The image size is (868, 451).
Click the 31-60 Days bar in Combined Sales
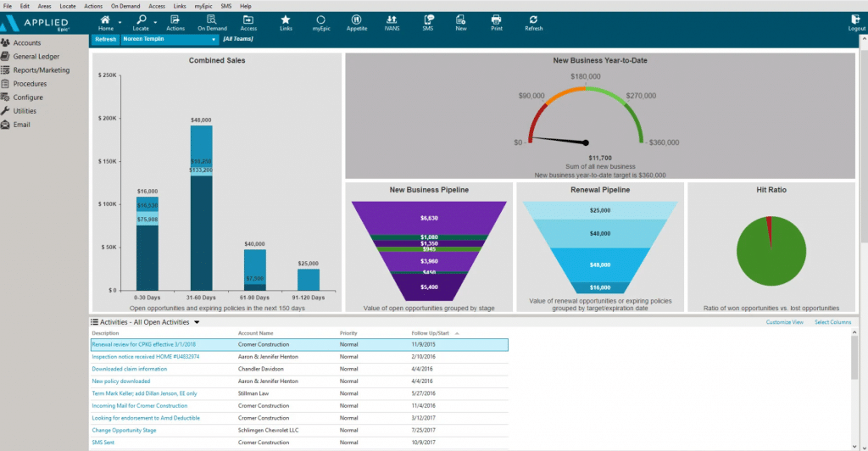coord(202,229)
